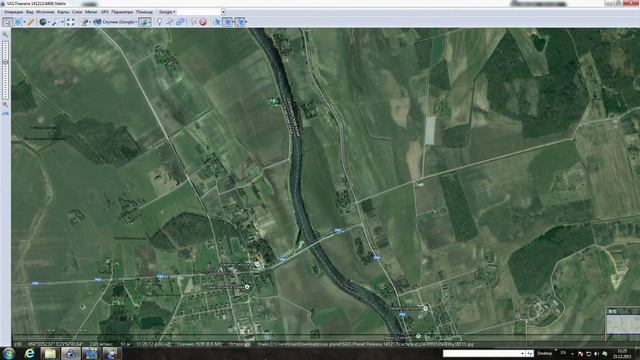Open the Вид menu
Viewport: 640px width, 360px height.
30,12
